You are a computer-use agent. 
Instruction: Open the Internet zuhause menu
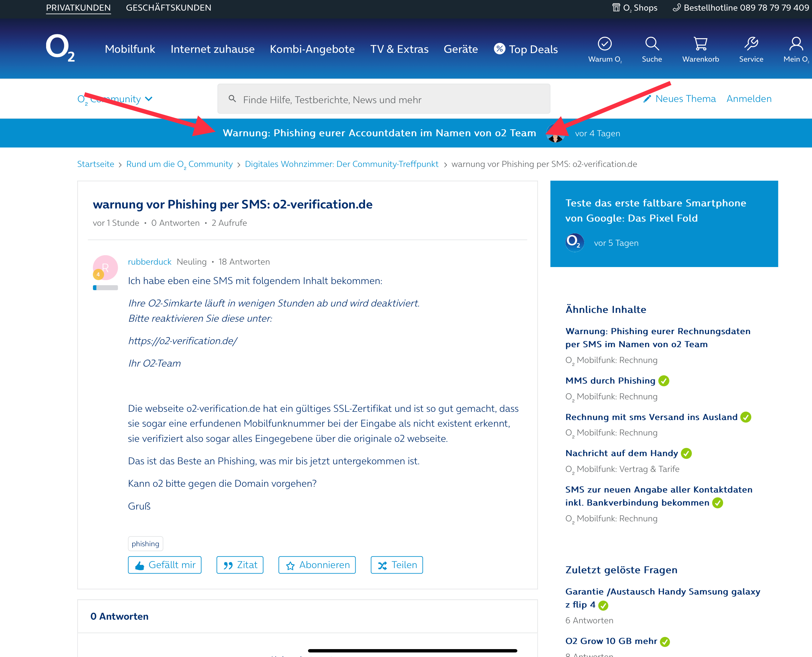pyautogui.click(x=212, y=49)
